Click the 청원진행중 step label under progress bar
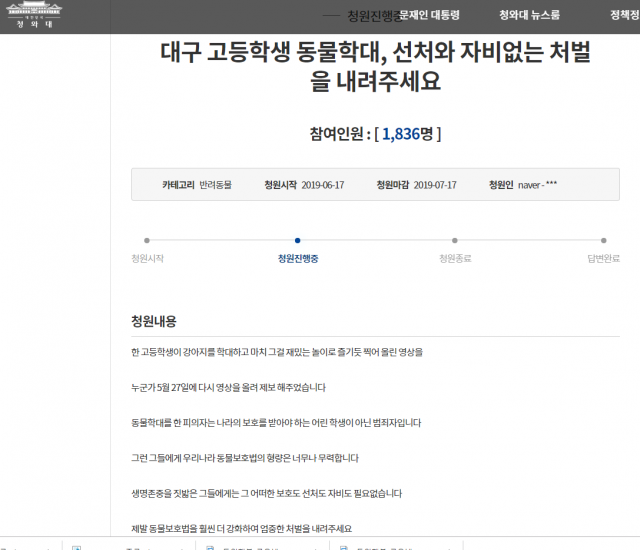 [298, 258]
